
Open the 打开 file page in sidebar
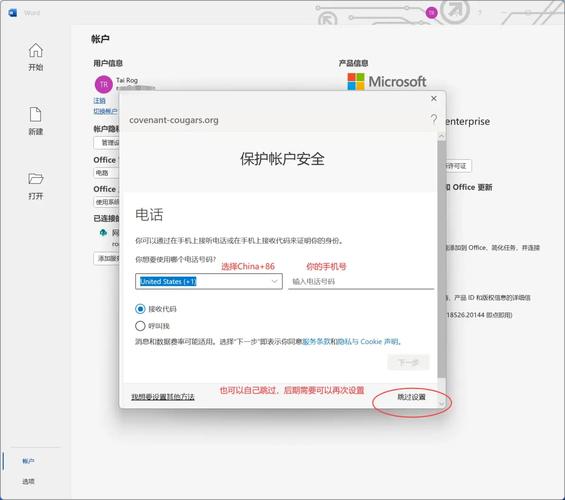[x=36, y=186]
